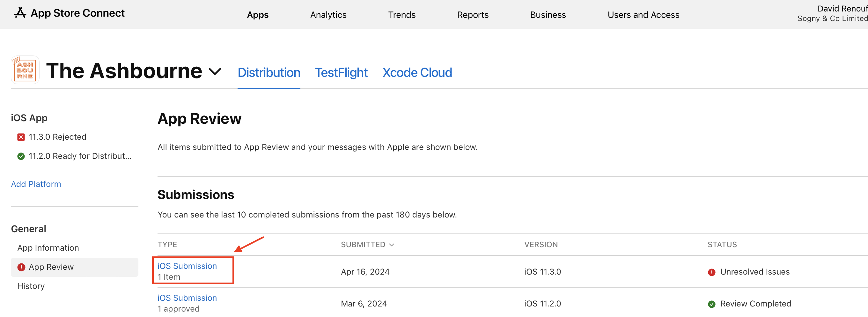Go to Trends in the top navigation
The image size is (868, 317).
click(x=402, y=15)
